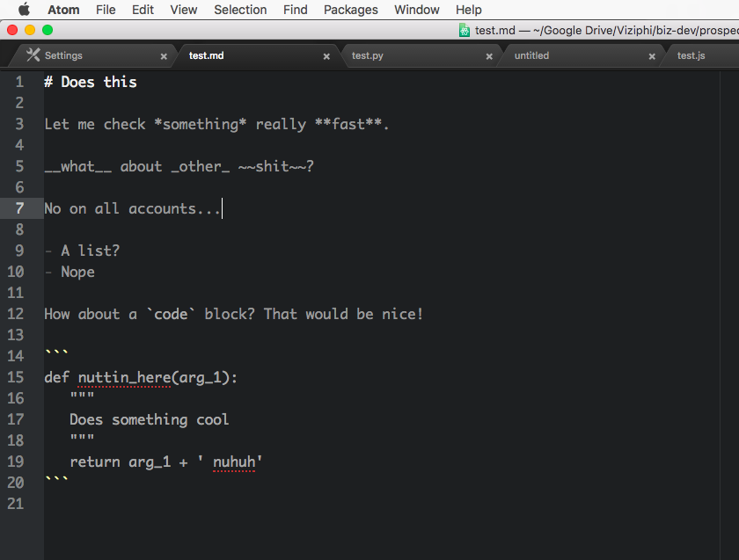
Task: Click line number 15 in the gutter
Action: (x=15, y=377)
